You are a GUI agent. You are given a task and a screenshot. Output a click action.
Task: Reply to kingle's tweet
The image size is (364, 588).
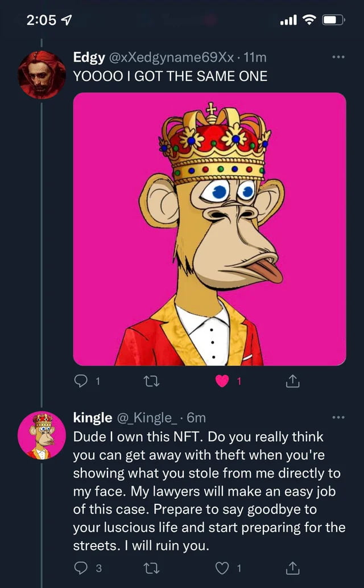[x=81, y=568]
